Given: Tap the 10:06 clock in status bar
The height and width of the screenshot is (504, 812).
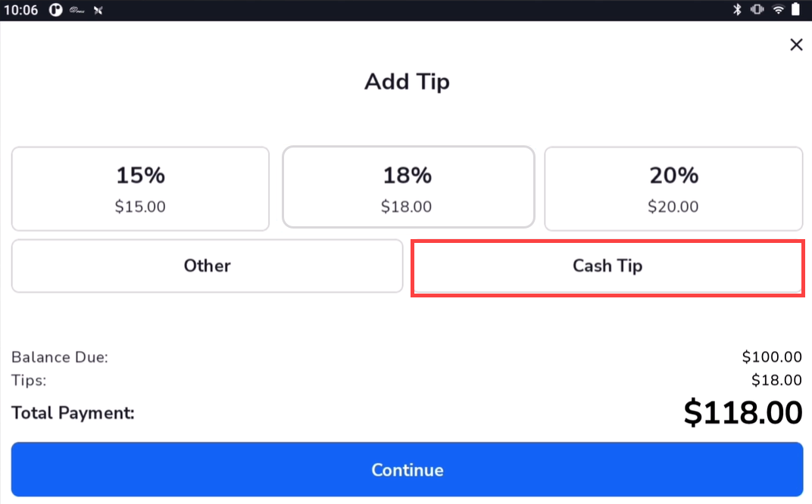Looking at the screenshot, I should point(20,11).
